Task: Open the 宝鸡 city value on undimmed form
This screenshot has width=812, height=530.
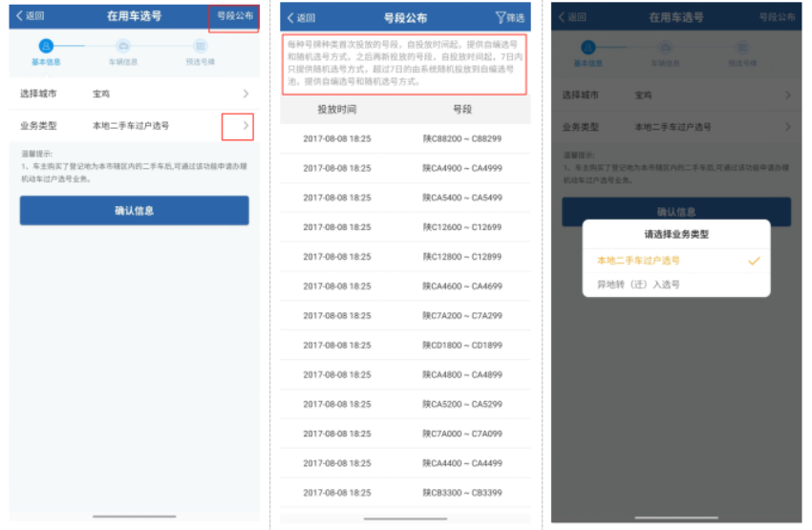Action: point(101,94)
